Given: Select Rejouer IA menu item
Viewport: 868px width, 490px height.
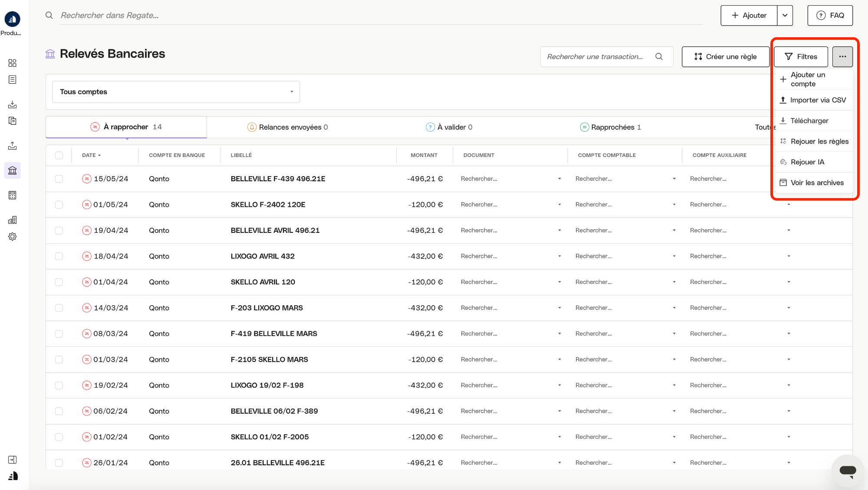Looking at the screenshot, I should click(x=814, y=162).
